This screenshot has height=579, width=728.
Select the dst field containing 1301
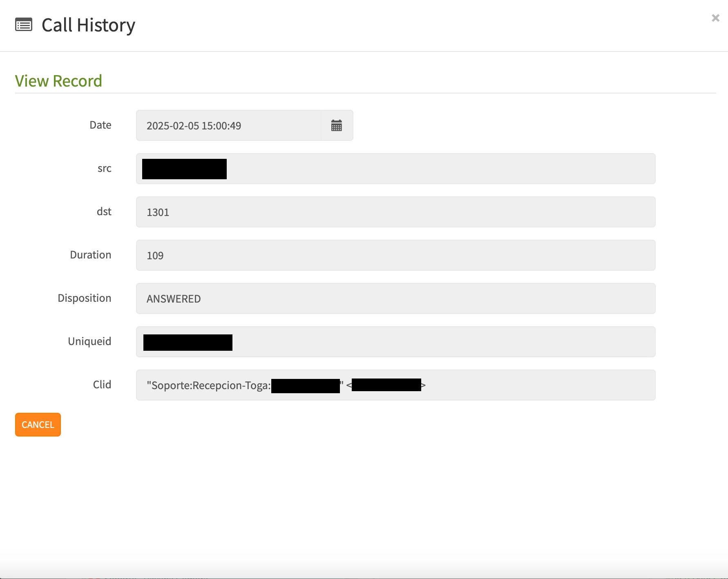[x=395, y=212]
